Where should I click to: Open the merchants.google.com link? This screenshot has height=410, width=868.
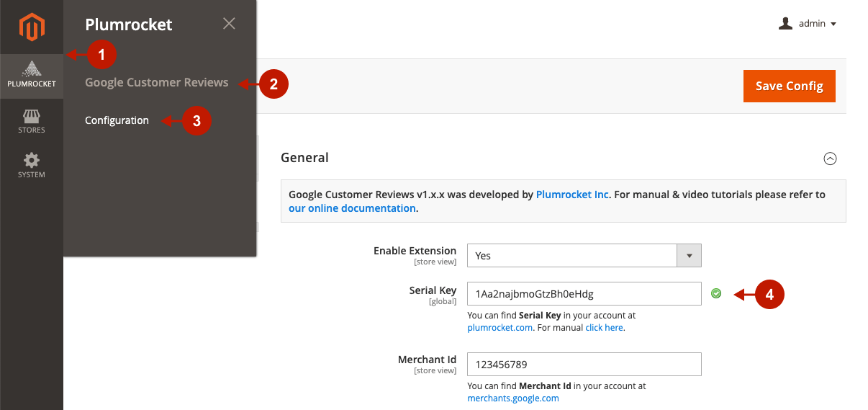click(513, 398)
